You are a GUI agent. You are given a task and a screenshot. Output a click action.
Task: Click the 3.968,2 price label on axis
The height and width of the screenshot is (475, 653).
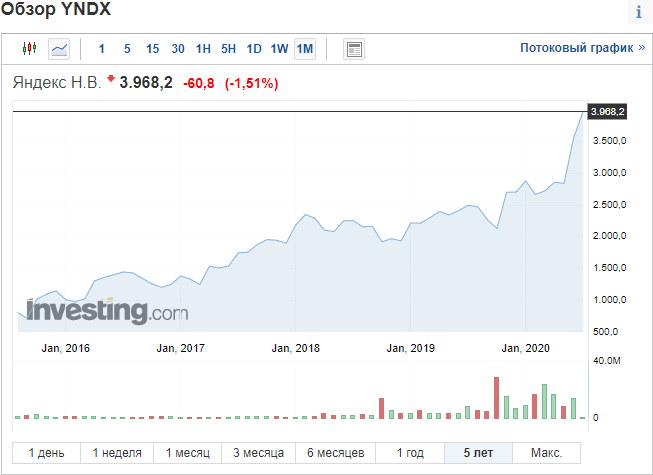tap(607, 112)
